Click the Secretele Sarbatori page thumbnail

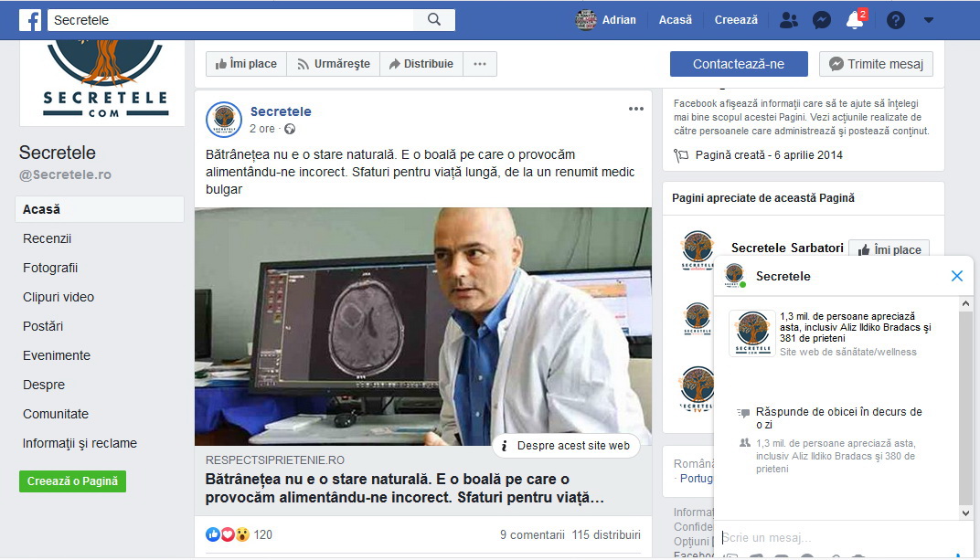coord(697,249)
